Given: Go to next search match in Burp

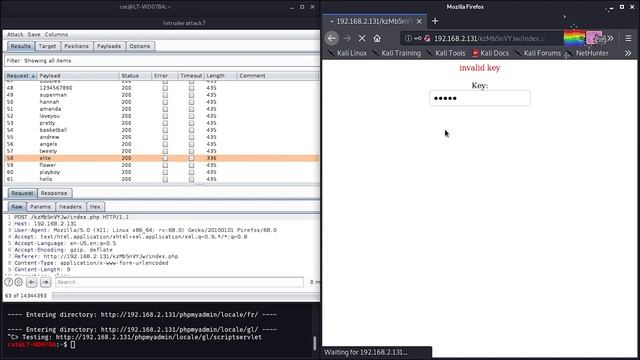Looking at the screenshot, I should coord(46,282).
